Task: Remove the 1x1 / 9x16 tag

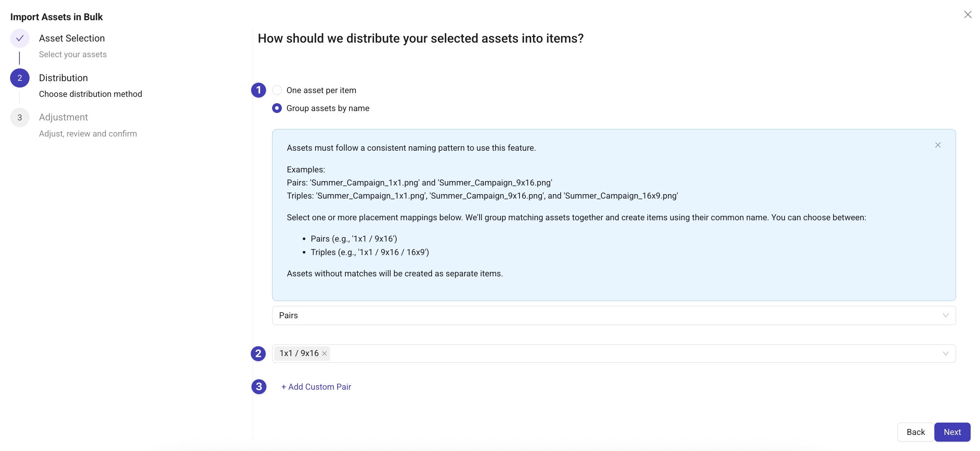Action: click(324, 353)
